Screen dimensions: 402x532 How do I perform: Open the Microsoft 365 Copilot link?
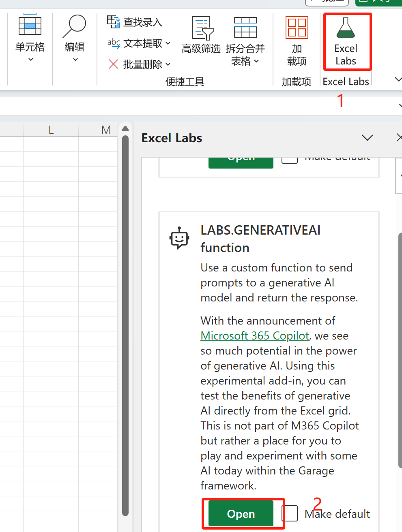point(255,335)
